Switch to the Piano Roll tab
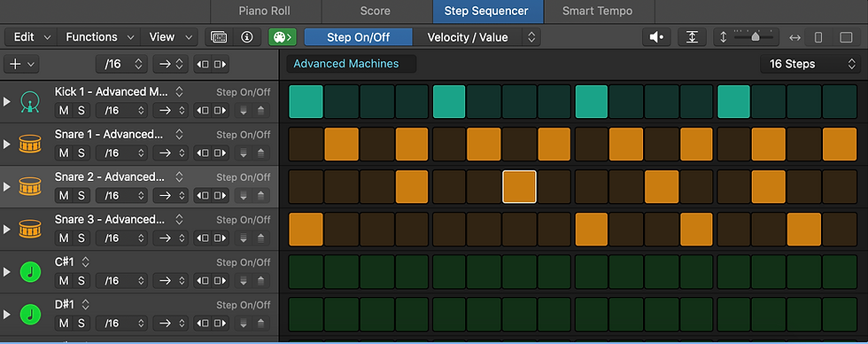Viewport: 868px width, 344px height. [x=264, y=11]
